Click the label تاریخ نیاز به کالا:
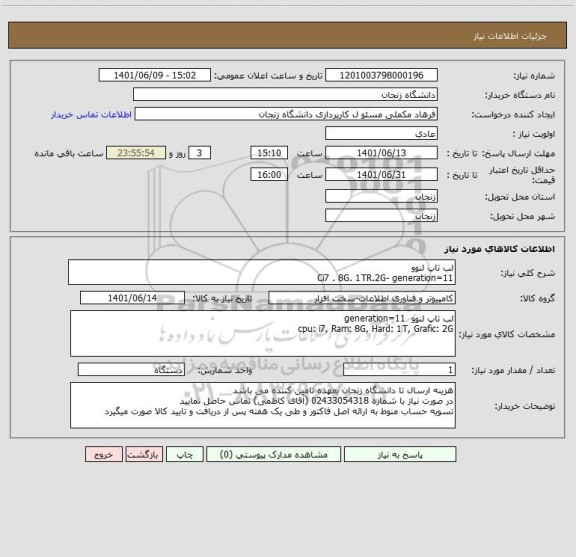The image size is (576, 557). coord(222,298)
